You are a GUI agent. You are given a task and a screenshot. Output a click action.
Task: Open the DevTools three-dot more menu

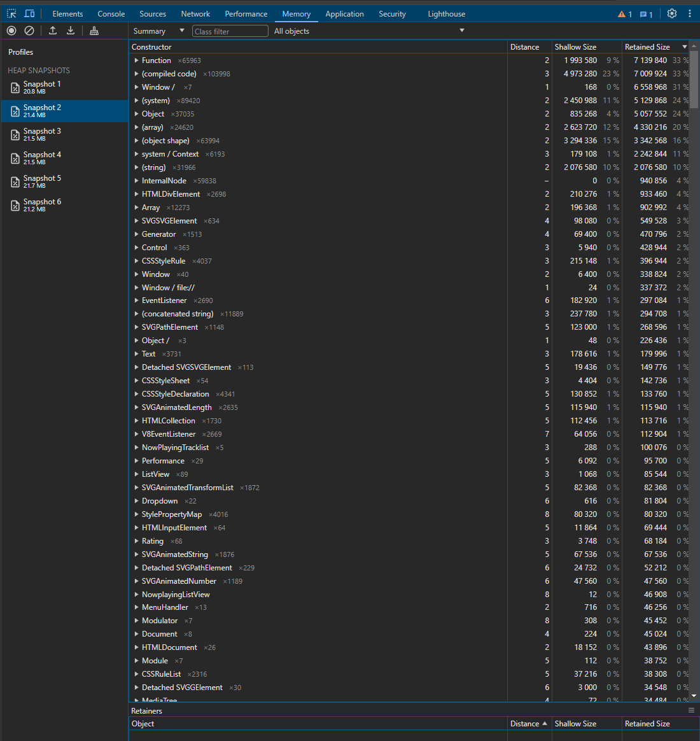point(690,13)
